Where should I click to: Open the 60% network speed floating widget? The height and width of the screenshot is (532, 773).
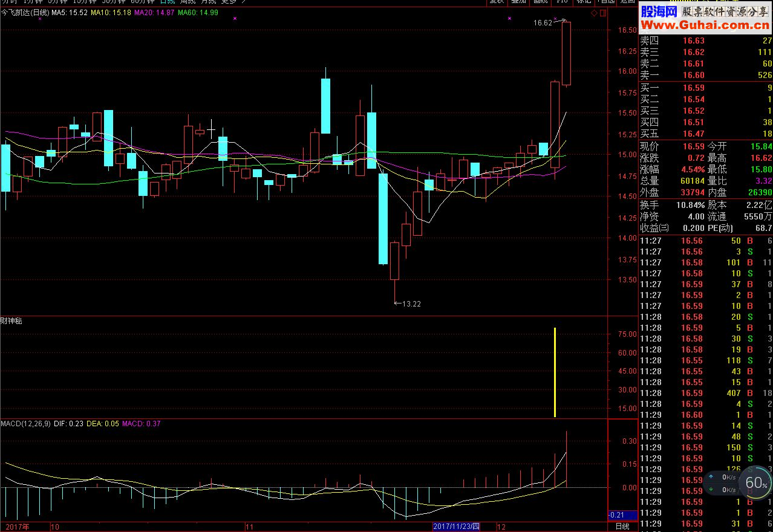point(755,482)
